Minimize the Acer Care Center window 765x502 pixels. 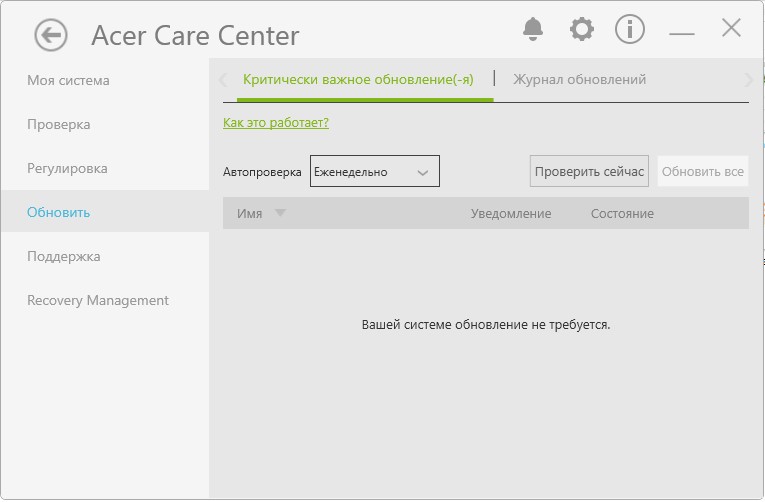682,33
